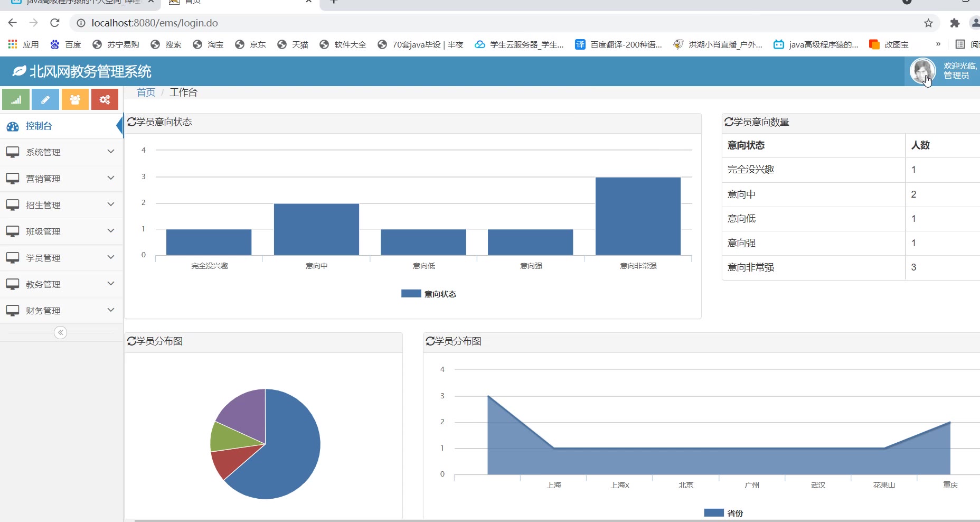Click the 首页 breadcrumb link

pos(146,92)
